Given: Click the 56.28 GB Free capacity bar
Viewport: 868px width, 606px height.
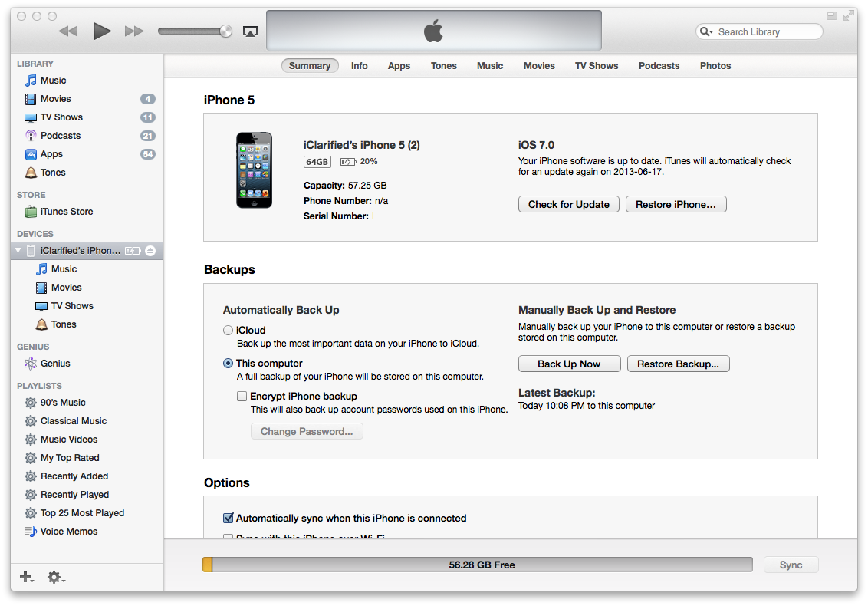Looking at the screenshot, I should click(x=478, y=565).
